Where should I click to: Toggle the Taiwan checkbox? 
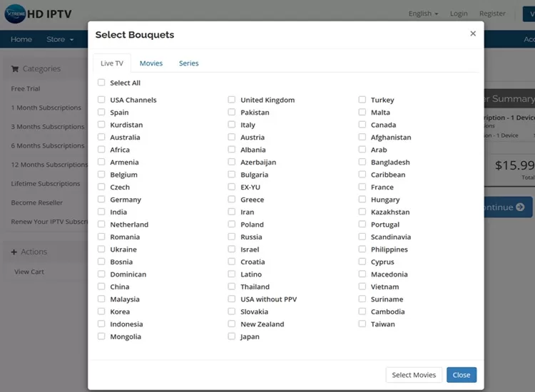(x=362, y=324)
